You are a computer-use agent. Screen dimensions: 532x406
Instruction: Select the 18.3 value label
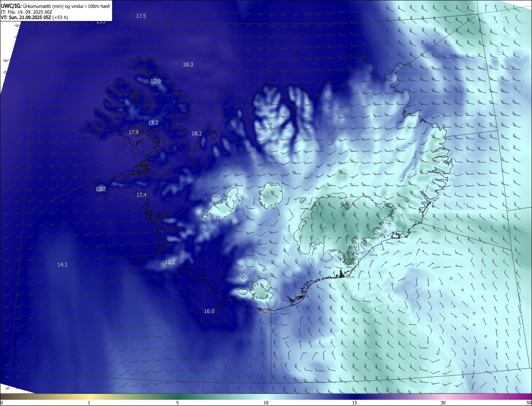click(188, 64)
